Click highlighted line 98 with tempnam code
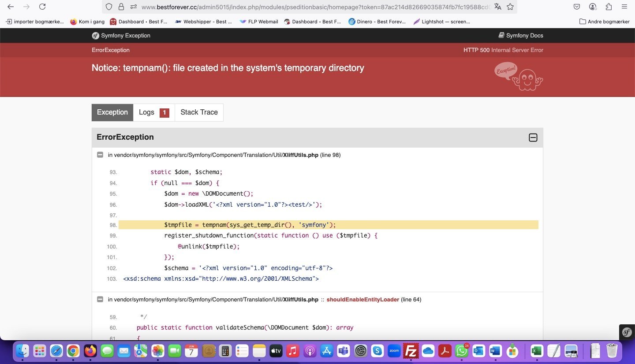 coord(329,225)
